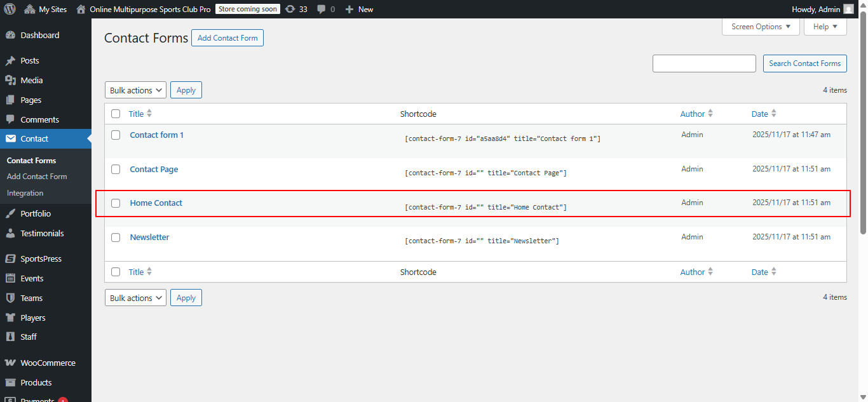Open the Contact Page form link
Screen dimensions: 868x402
pyautogui.click(x=153, y=169)
